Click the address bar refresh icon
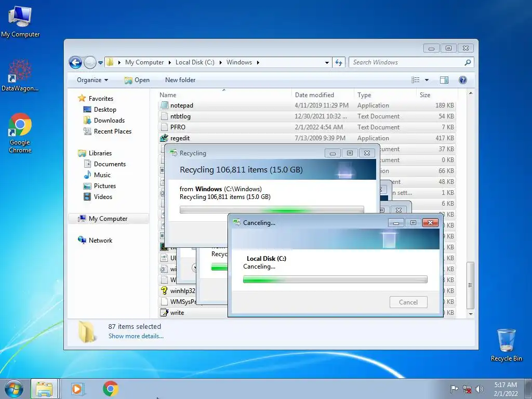The width and height of the screenshot is (532, 399). click(339, 62)
